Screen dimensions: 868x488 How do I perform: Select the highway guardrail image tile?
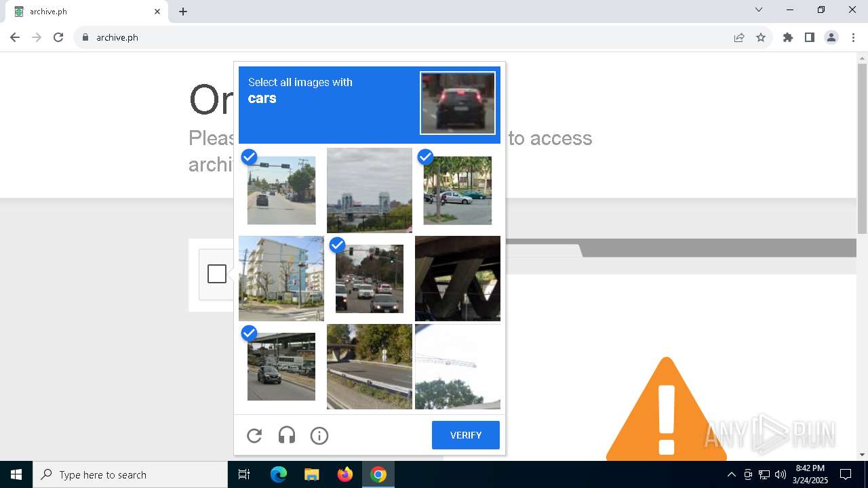[x=370, y=367]
